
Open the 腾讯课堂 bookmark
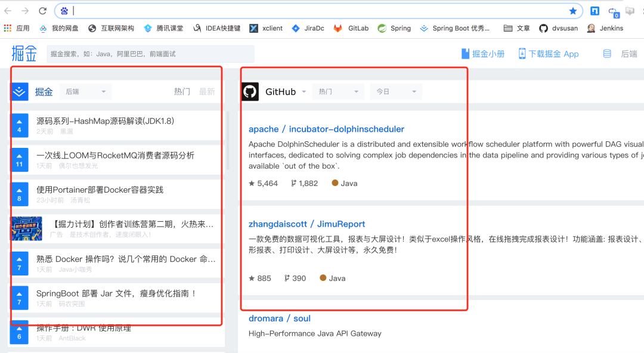[x=163, y=29]
